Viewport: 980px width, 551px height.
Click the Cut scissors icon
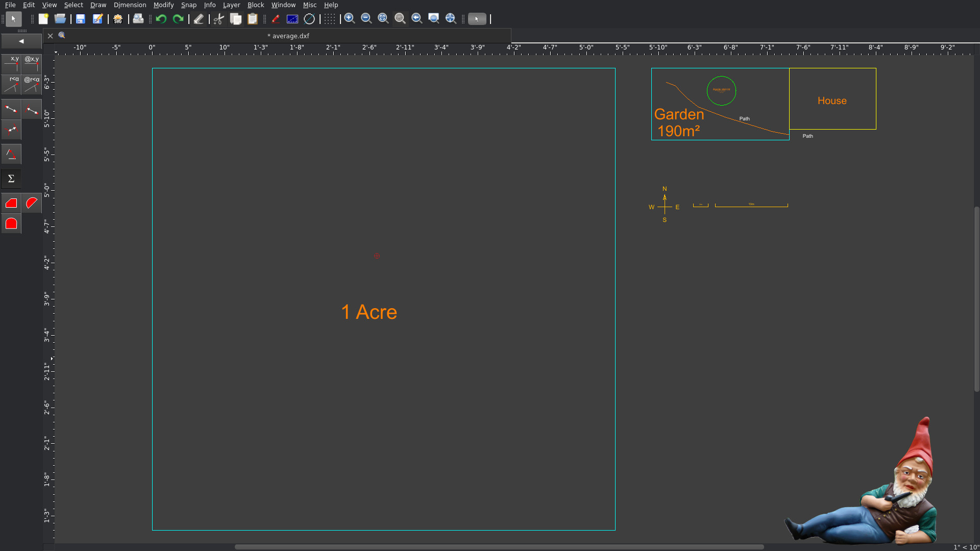218,19
